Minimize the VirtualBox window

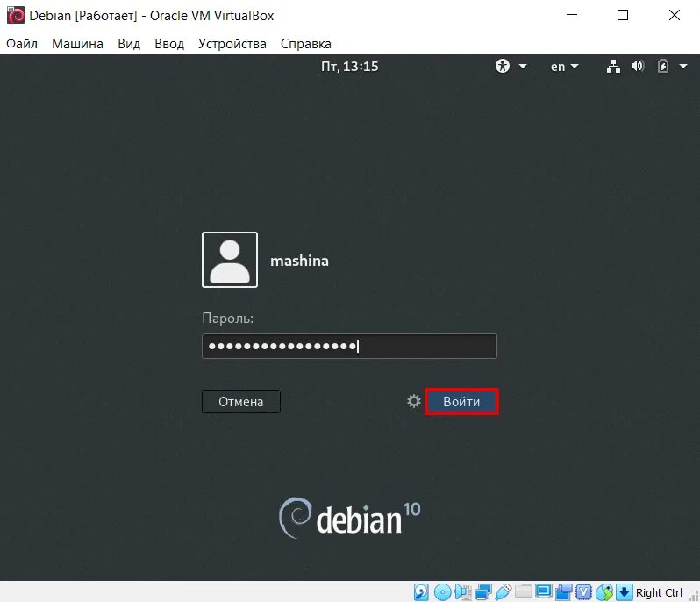point(572,15)
